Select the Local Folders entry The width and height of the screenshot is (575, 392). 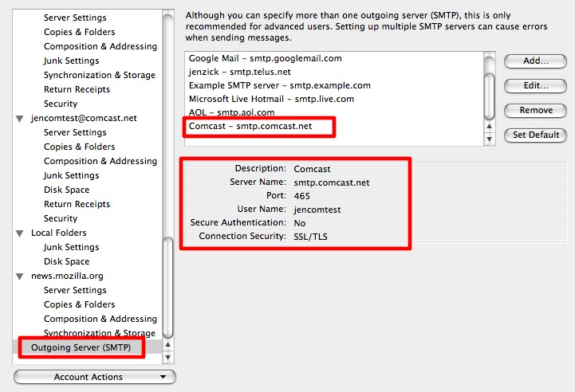59,233
